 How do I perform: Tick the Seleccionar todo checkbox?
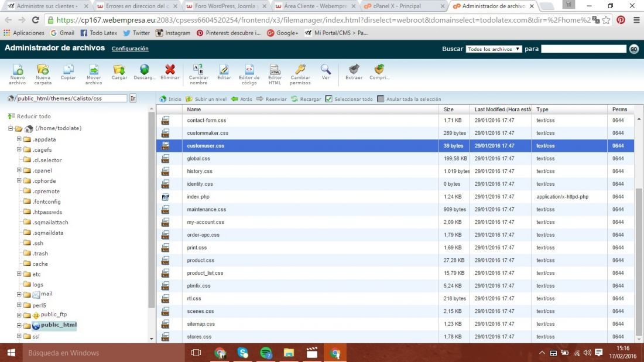(328, 99)
